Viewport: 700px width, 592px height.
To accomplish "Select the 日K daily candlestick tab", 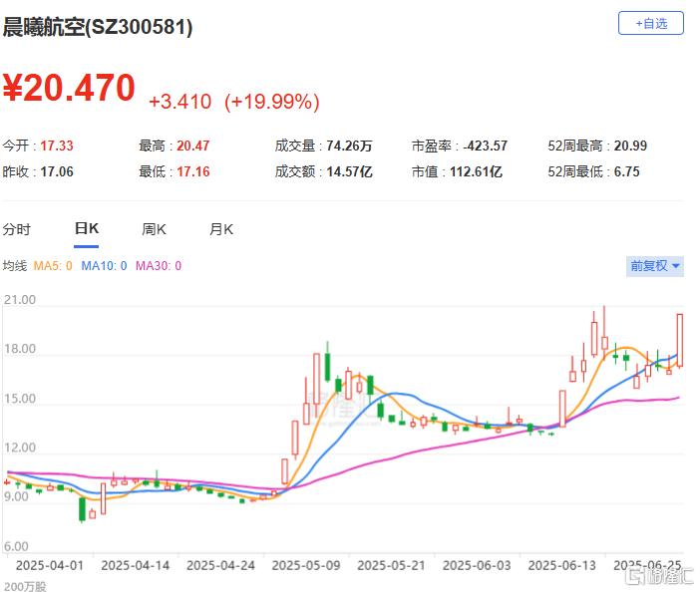I will pyautogui.click(x=86, y=228).
